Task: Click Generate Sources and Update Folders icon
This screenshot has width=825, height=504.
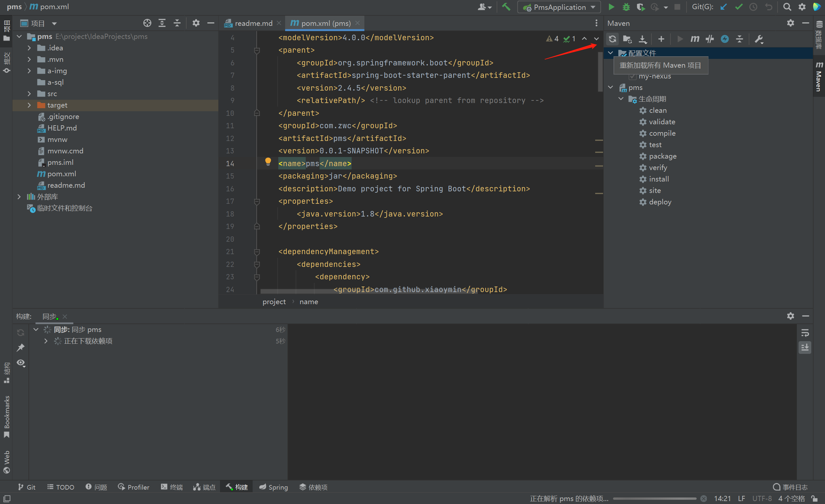Action: tap(627, 39)
